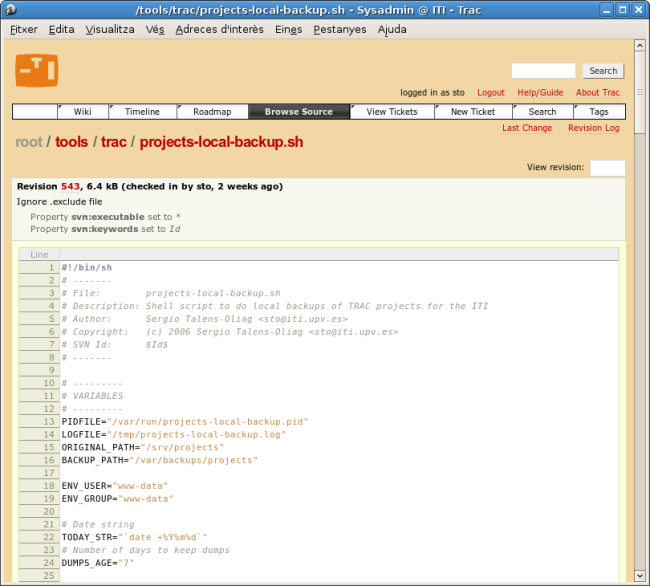Switch to the Timeline tab

141,112
